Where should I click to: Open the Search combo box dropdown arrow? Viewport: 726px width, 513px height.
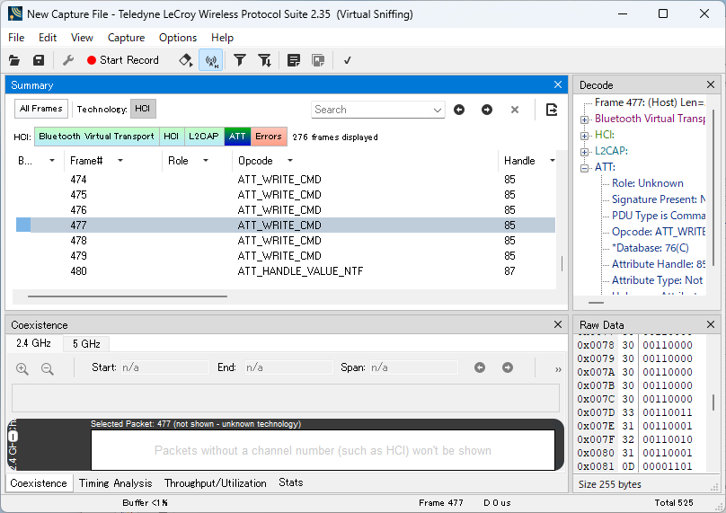click(x=437, y=110)
